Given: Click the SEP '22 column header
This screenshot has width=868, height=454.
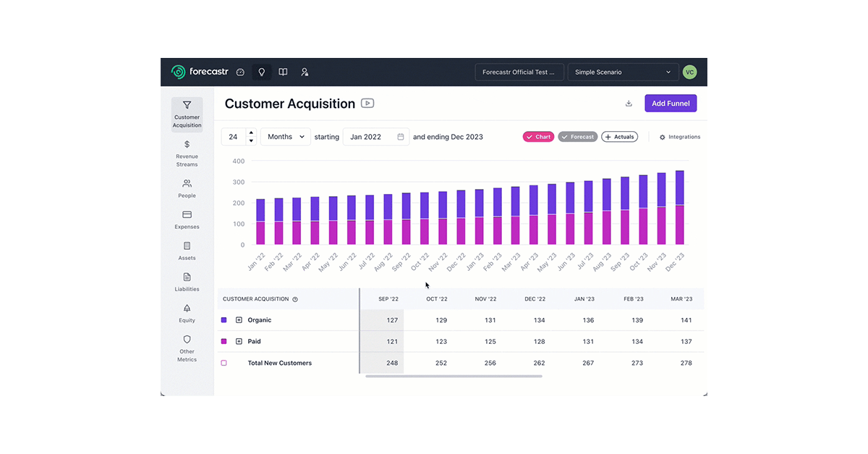Looking at the screenshot, I should 388,299.
